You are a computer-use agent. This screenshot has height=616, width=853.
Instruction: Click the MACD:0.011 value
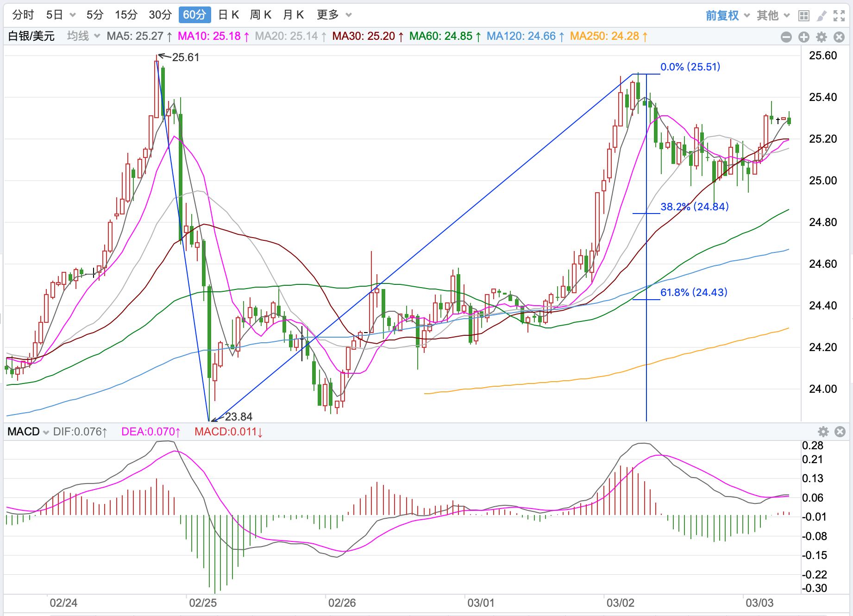pyautogui.click(x=229, y=432)
